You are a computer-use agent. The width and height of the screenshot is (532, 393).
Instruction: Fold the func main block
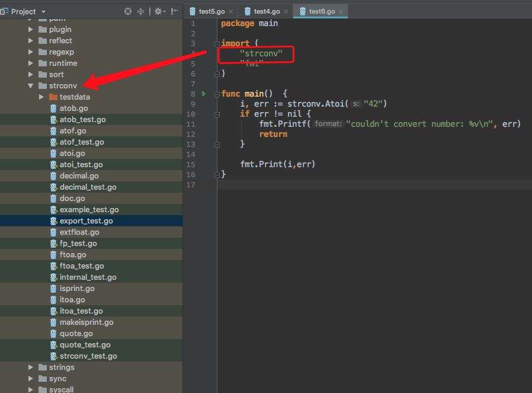click(217, 94)
